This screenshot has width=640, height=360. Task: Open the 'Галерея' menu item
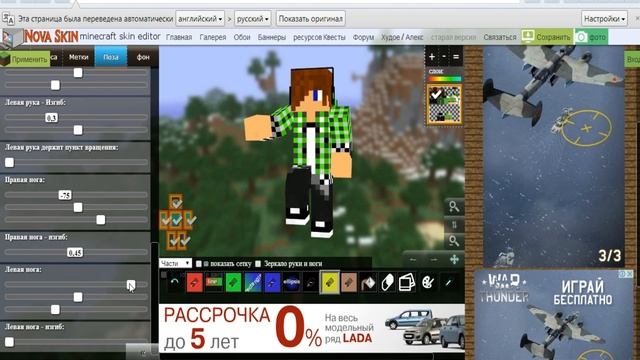(x=213, y=37)
